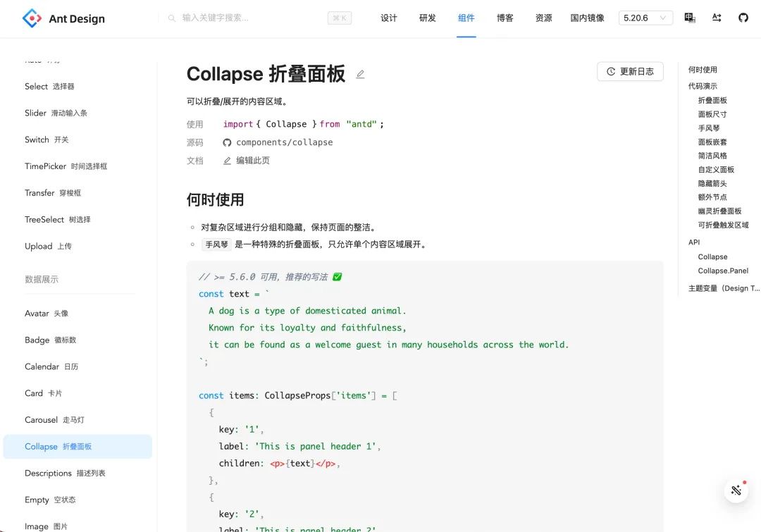Click the clock icon in 更新日志 button

611,71
